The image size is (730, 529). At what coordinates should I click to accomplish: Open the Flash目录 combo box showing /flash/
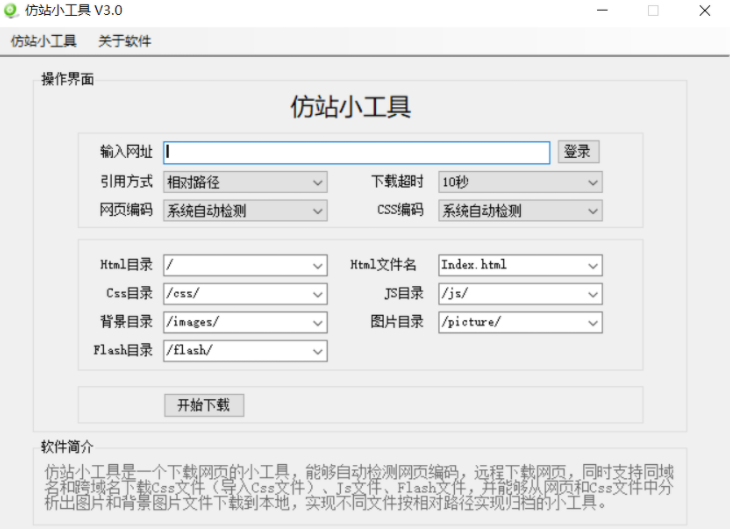pyautogui.click(x=245, y=351)
